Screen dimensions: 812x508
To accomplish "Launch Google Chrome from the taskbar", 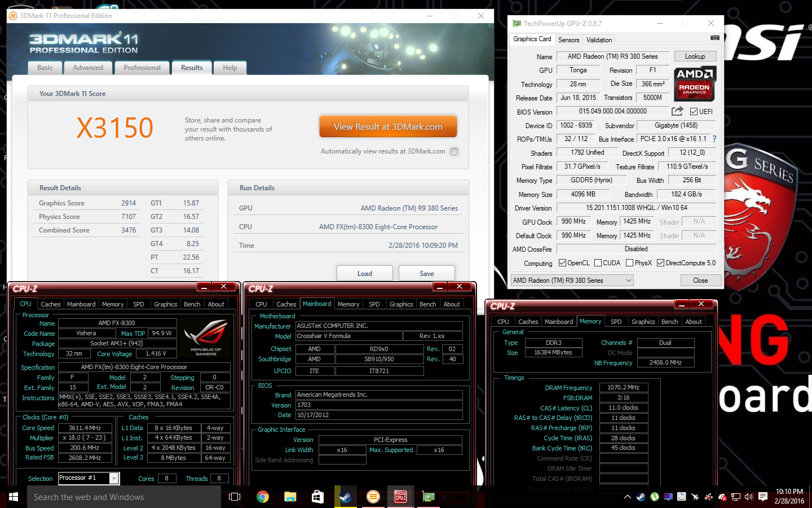I will coord(263,497).
